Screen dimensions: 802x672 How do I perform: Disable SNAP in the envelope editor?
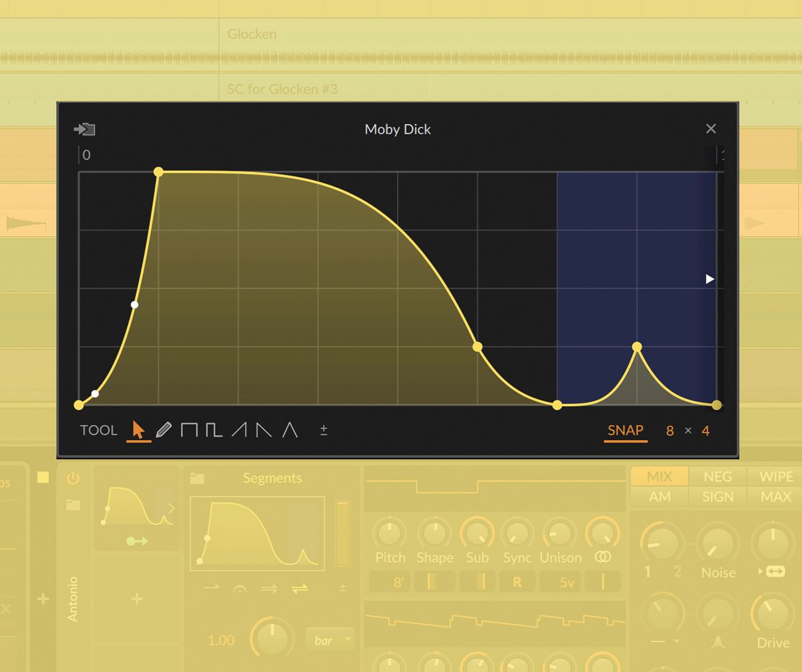625,430
